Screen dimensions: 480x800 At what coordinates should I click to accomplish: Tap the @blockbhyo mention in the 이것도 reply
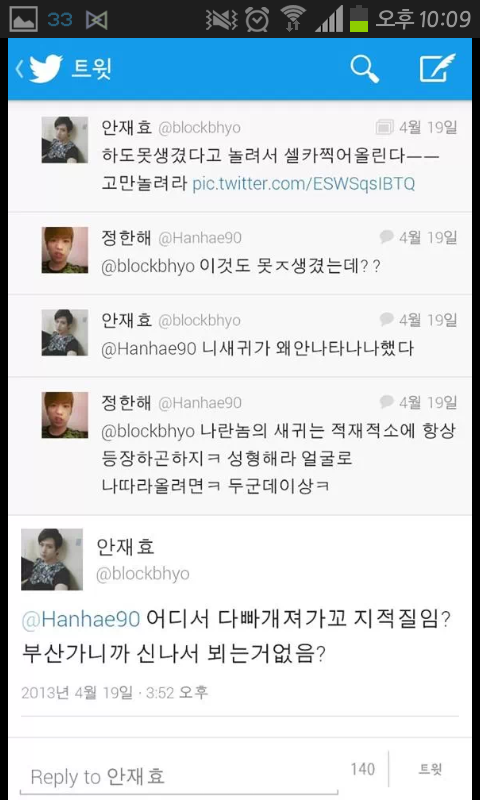coord(148,266)
